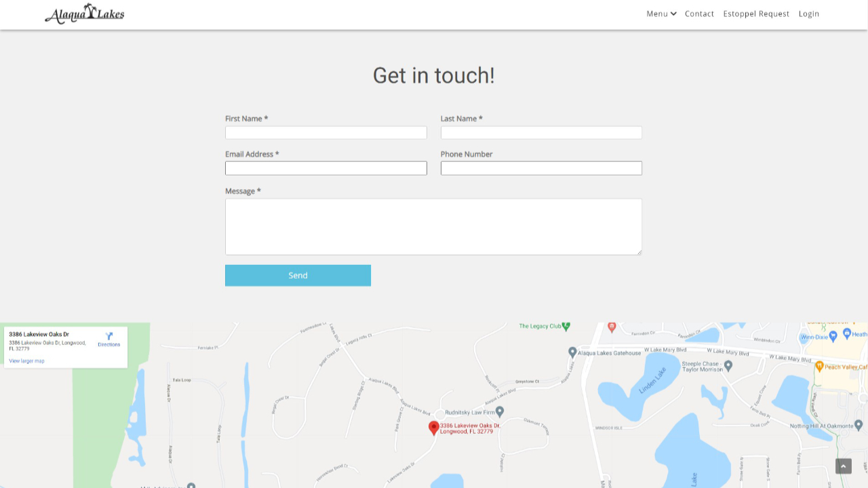This screenshot has height=488, width=868.
Task: Click the Legacy Club golf marker
Action: pyautogui.click(x=566, y=326)
